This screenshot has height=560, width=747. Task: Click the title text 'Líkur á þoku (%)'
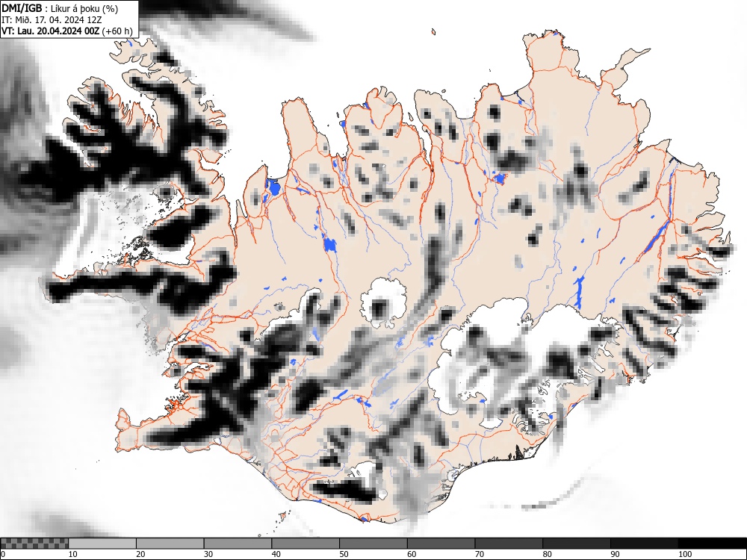click(x=85, y=8)
